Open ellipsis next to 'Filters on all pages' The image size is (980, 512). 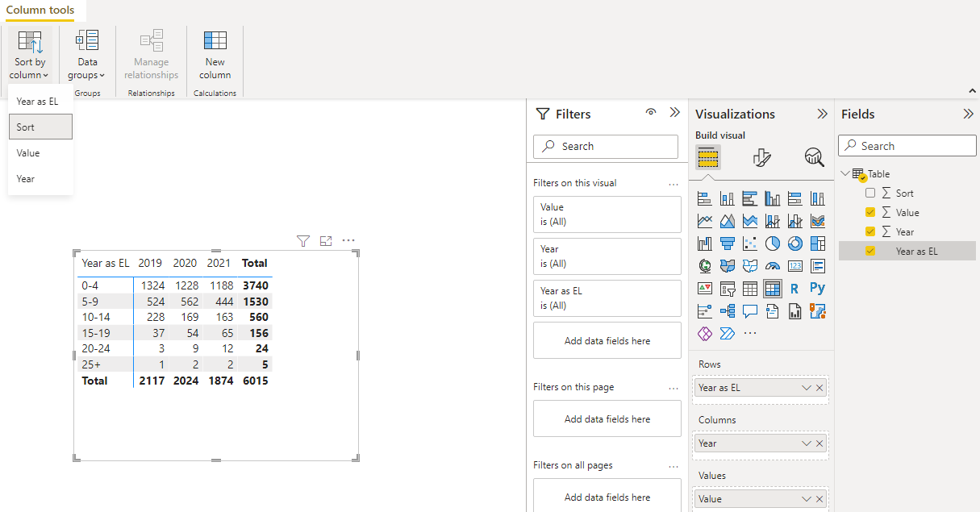coord(673,466)
